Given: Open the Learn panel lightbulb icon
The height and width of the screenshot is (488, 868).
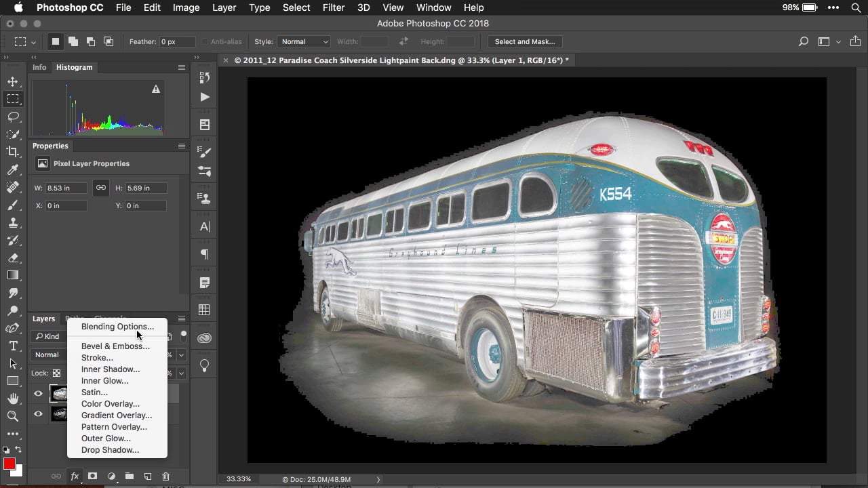Looking at the screenshot, I should pyautogui.click(x=204, y=365).
